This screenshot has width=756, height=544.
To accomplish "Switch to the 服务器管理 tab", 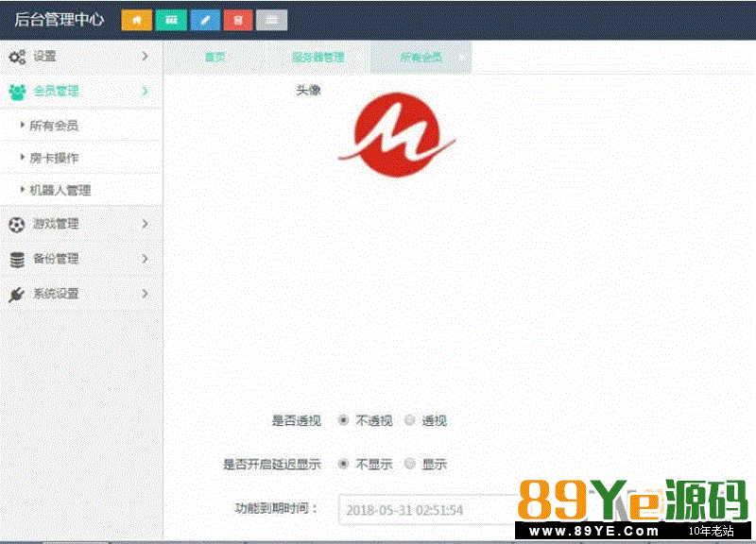I will pos(318,58).
